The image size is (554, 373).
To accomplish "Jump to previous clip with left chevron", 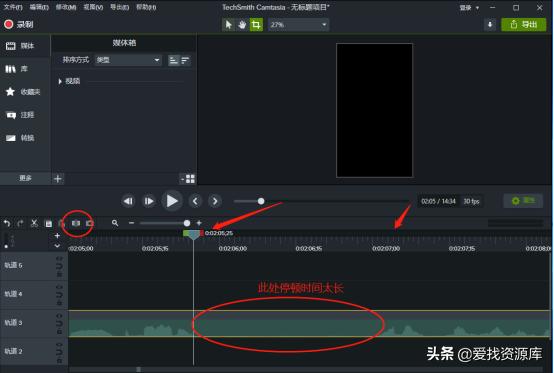I will pos(195,201).
